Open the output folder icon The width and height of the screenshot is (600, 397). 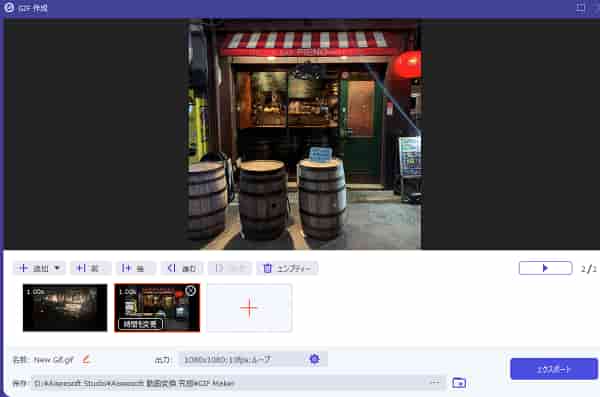[459, 382]
